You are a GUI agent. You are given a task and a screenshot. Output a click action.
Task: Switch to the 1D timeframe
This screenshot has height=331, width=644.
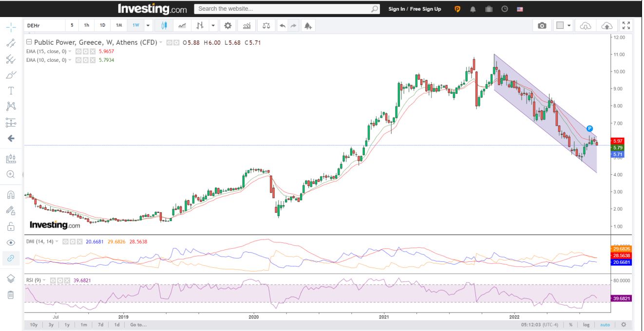102,25
